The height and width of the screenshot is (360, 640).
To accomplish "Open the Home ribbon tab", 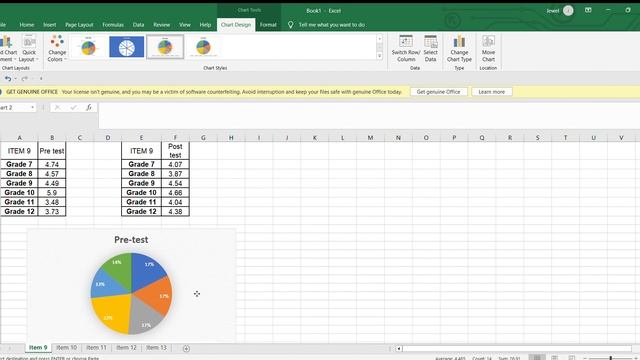I will [27, 25].
